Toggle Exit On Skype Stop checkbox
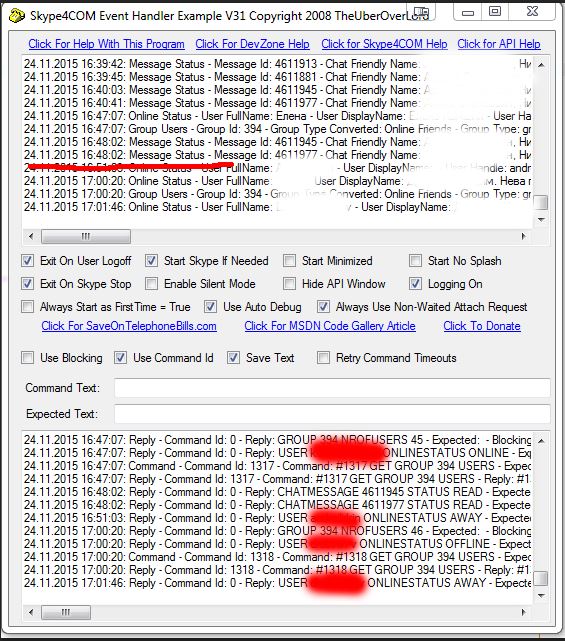This screenshot has height=641, width=565. 27,284
